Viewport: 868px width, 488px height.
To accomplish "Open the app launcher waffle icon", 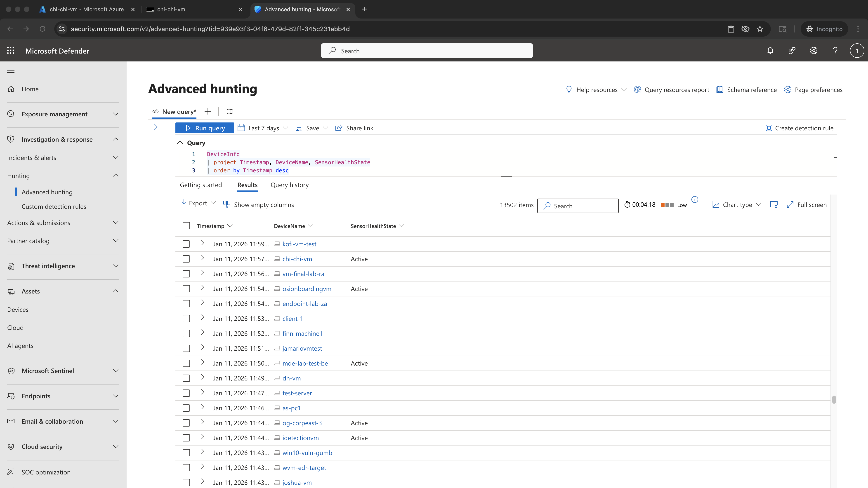I will 11,51.
